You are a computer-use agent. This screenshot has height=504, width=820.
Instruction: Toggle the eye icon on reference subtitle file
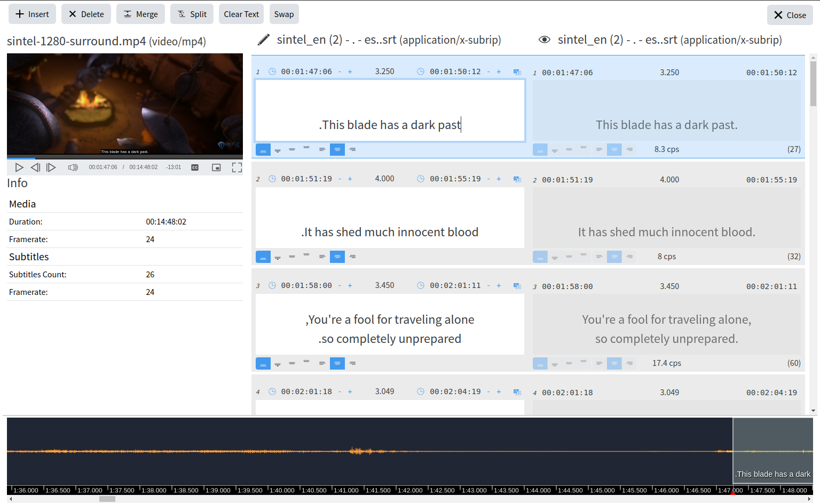pyautogui.click(x=544, y=40)
